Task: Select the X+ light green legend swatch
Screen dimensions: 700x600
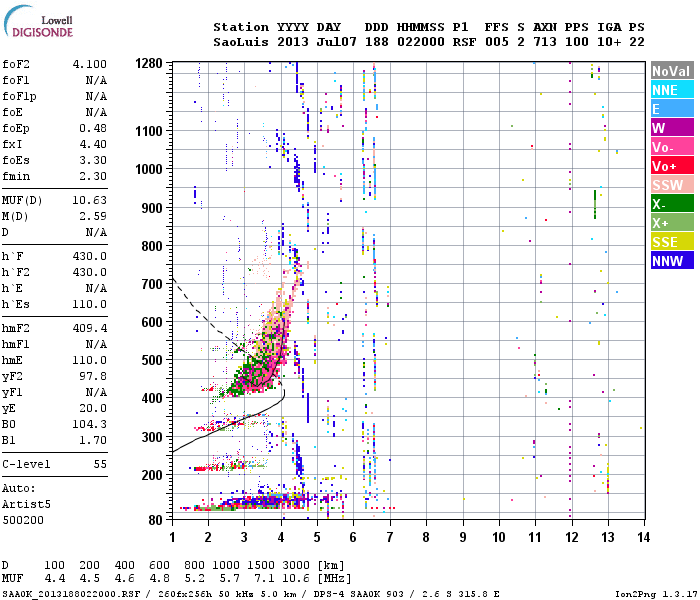Action: pyautogui.click(x=672, y=223)
